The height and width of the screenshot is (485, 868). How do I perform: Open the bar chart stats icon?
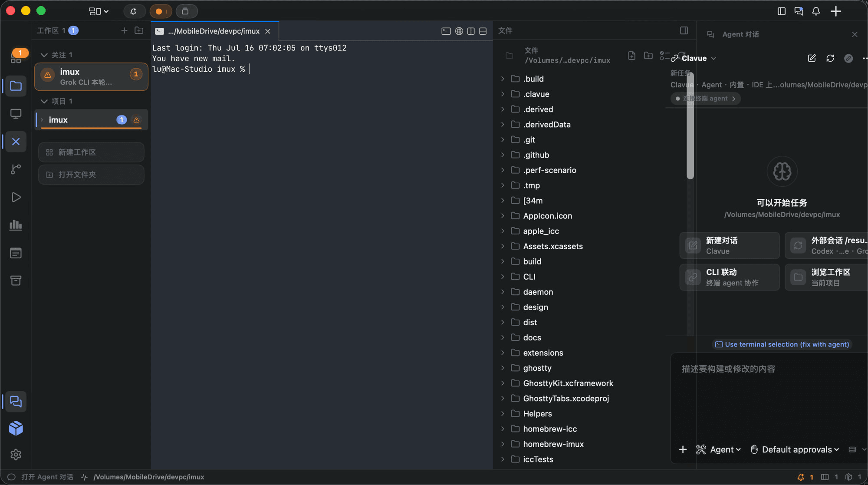pyautogui.click(x=16, y=225)
